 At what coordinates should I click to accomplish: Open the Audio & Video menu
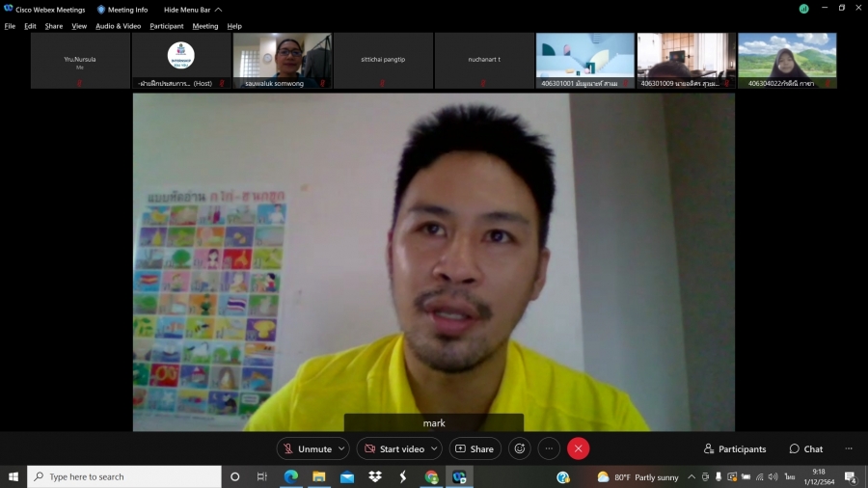118,26
